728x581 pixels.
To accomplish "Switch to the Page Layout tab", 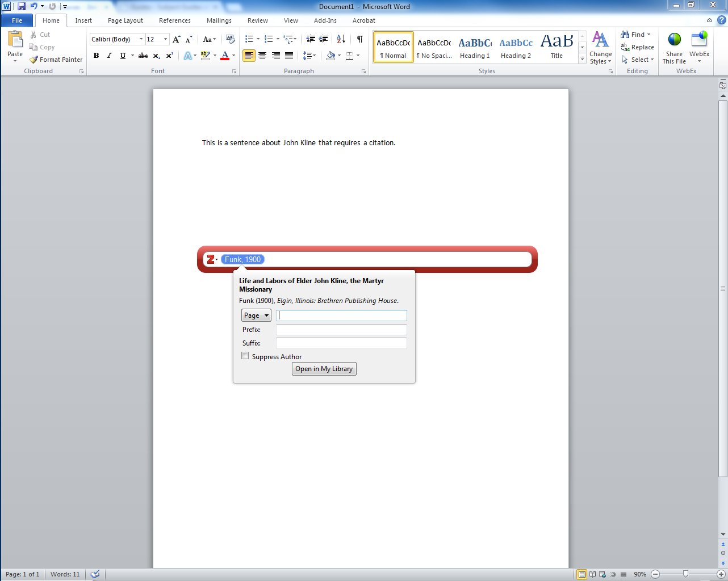I will click(125, 20).
